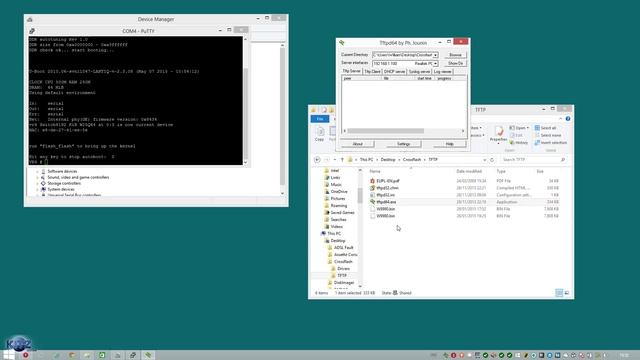Click Select all in ribbon
The height and width of the screenshot is (360, 640).
point(545,128)
